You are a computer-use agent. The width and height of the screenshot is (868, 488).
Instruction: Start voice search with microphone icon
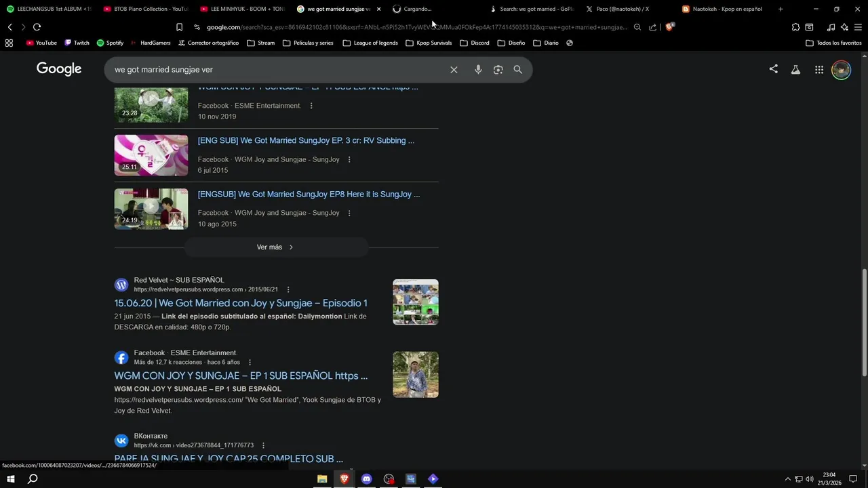[x=478, y=70]
